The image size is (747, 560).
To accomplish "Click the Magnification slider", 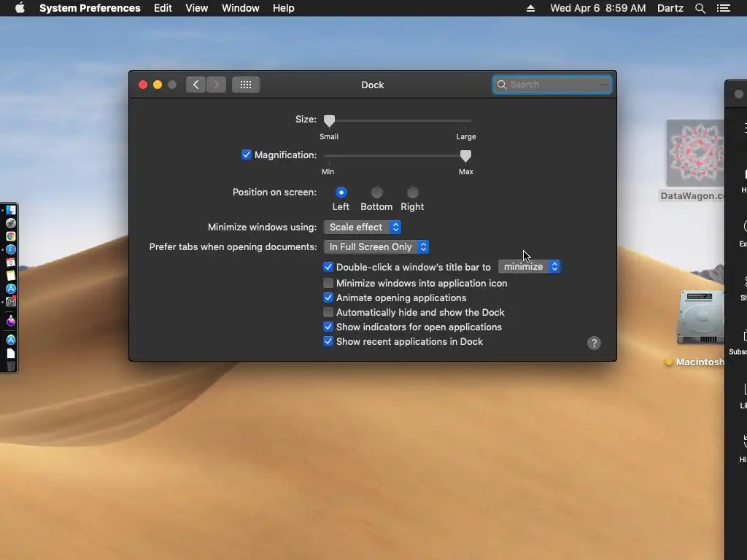I will click(398, 156).
